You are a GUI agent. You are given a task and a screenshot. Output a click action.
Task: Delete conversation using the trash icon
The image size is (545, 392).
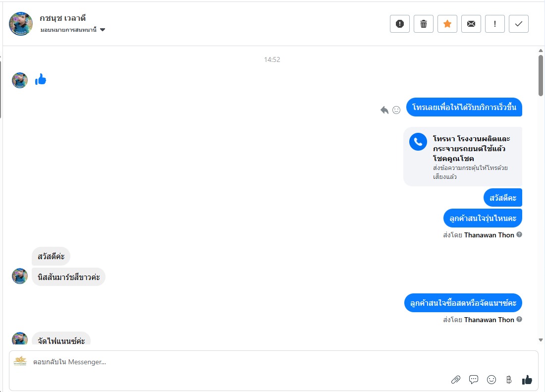(x=424, y=24)
